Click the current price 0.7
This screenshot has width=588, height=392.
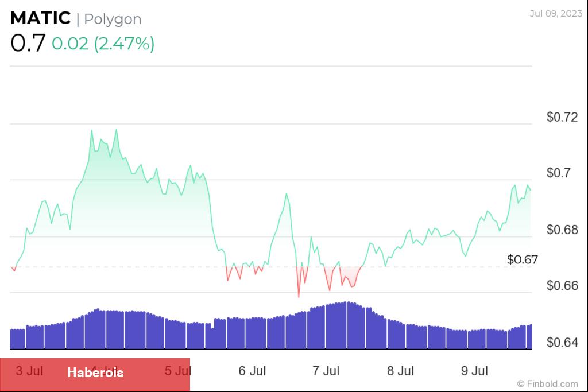(x=28, y=42)
